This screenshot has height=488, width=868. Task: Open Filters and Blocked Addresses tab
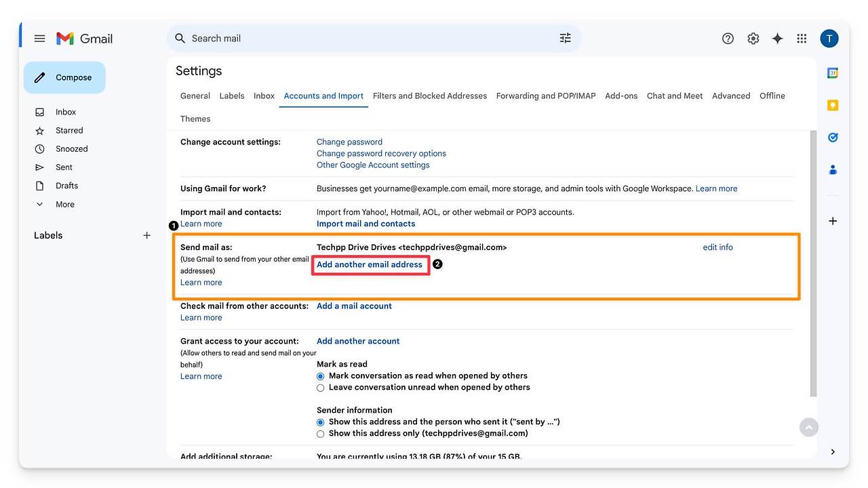[x=430, y=96]
